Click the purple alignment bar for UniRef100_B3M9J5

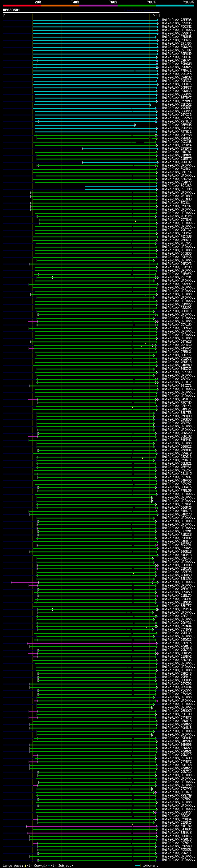tap(92, 643)
